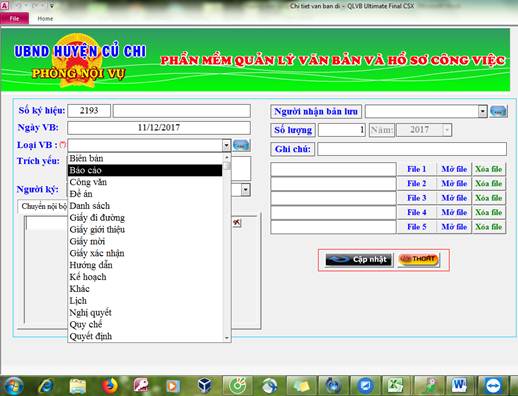Open Sticky Notes from the taskbar
This screenshot has height=396, width=518.
(x=301, y=386)
